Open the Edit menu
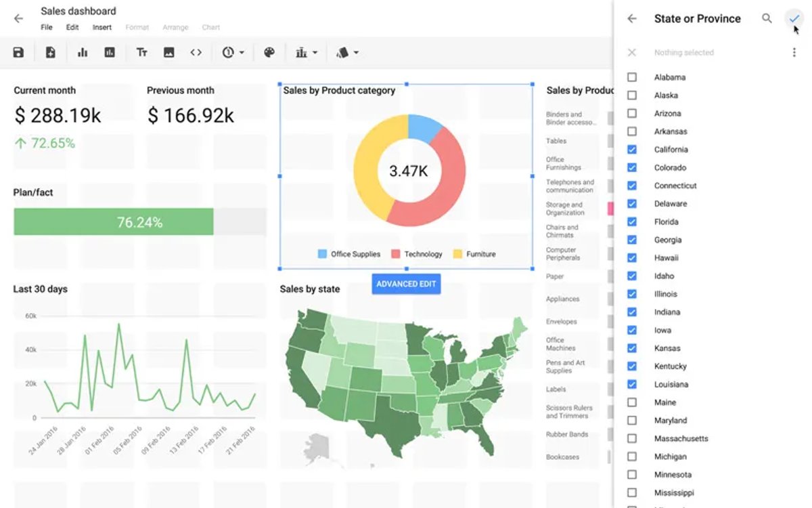 tap(72, 28)
